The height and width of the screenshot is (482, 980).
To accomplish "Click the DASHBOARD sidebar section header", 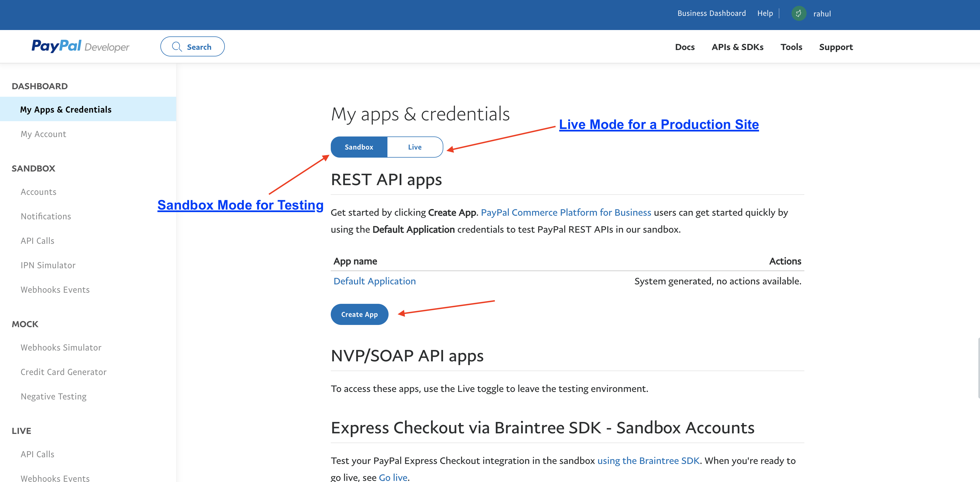I will point(39,86).
